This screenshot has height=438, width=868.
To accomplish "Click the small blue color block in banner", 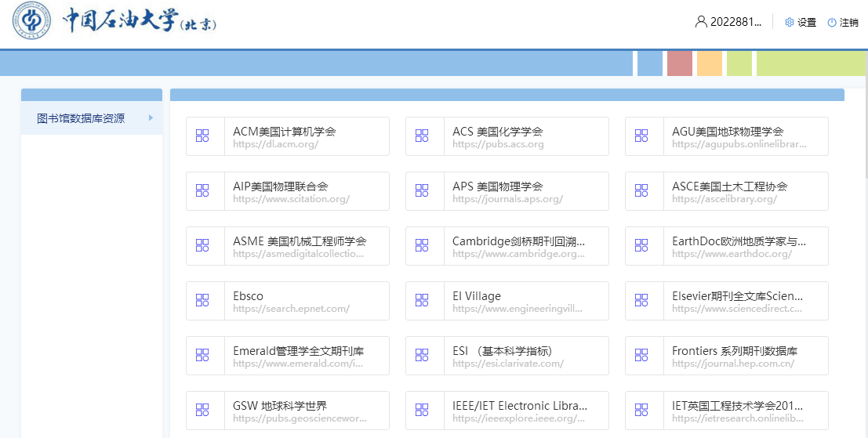I will [x=650, y=63].
